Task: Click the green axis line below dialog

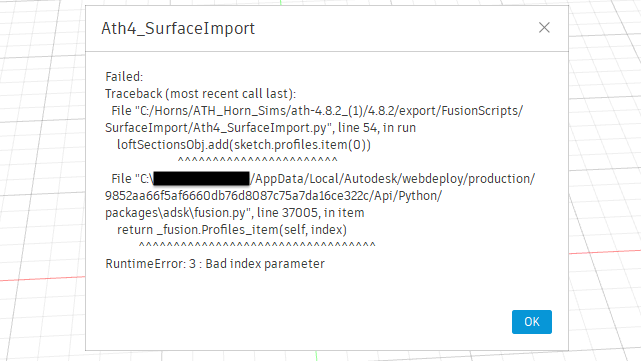Action: point(316,356)
